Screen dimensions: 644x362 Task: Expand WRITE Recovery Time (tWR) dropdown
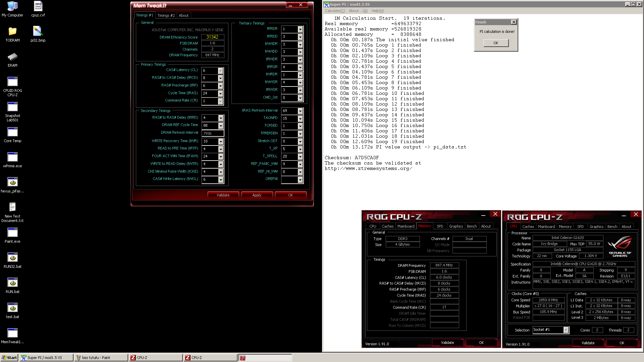[x=221, y=141]
